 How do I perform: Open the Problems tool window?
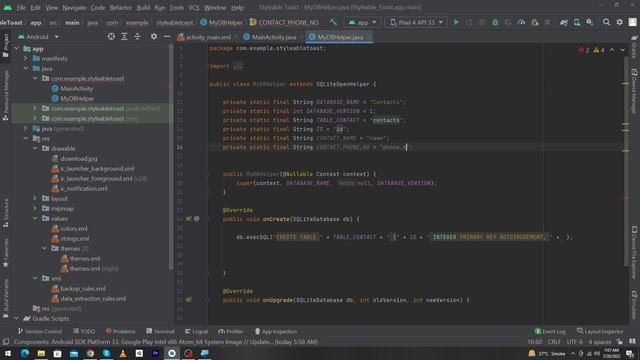120,331
